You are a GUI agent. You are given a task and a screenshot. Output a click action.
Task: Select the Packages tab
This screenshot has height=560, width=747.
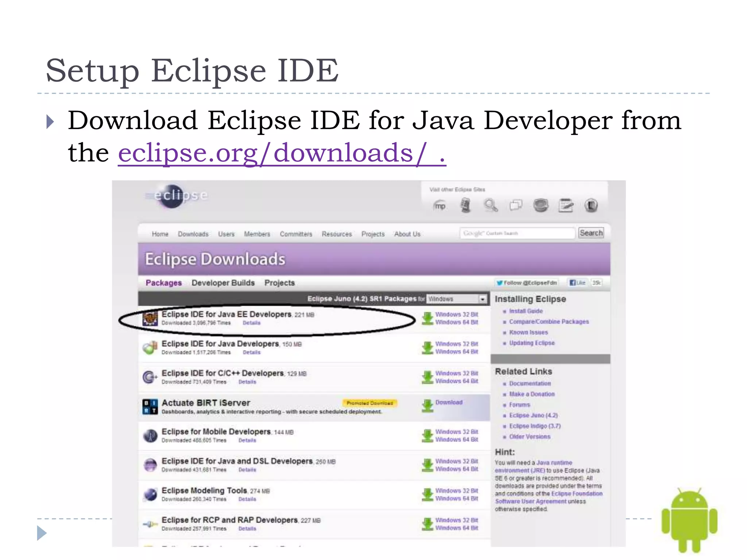[x=163, y=283]
